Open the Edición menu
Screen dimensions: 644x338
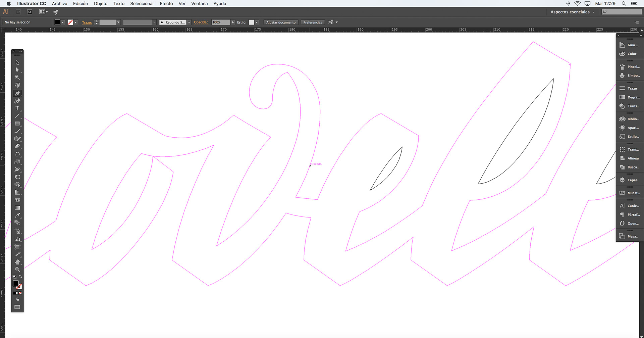[80, 3]
